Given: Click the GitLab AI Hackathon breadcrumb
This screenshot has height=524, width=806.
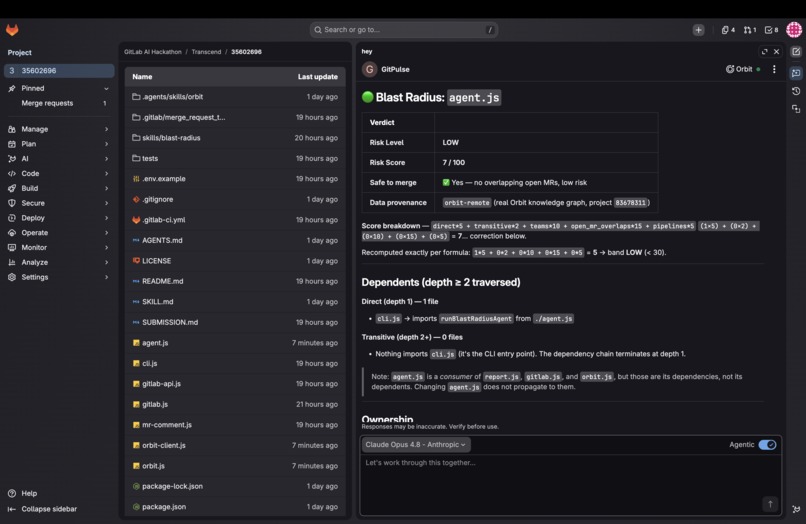Looking at the screenshot, I should click(x=153, y=52).
